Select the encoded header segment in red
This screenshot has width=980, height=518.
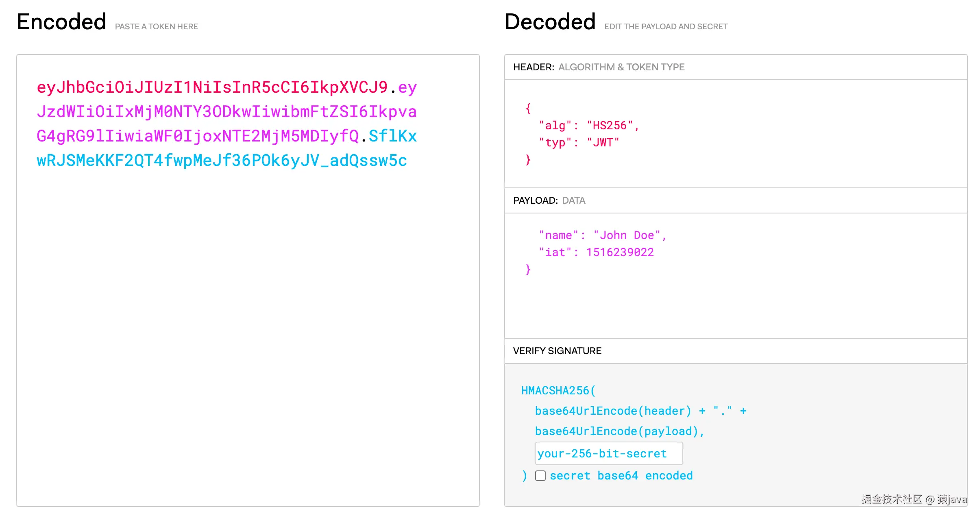(211, 87)
